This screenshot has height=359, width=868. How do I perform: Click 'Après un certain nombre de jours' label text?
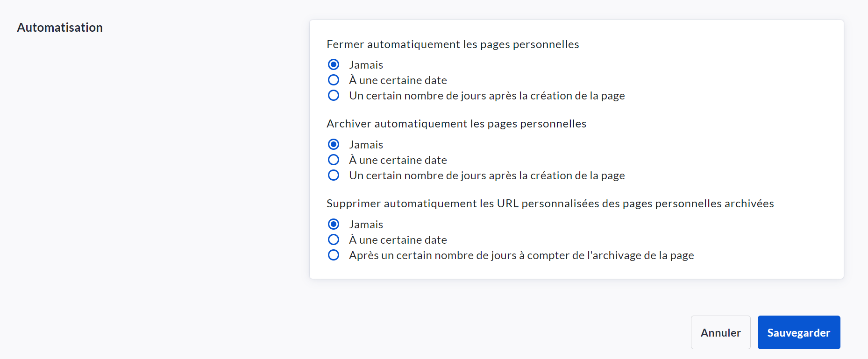[x=521, y=255]
